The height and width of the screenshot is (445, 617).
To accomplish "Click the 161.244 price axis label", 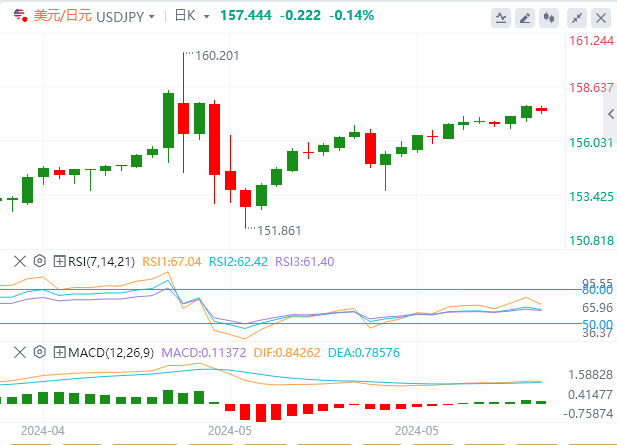I will [x=591, y=41].
